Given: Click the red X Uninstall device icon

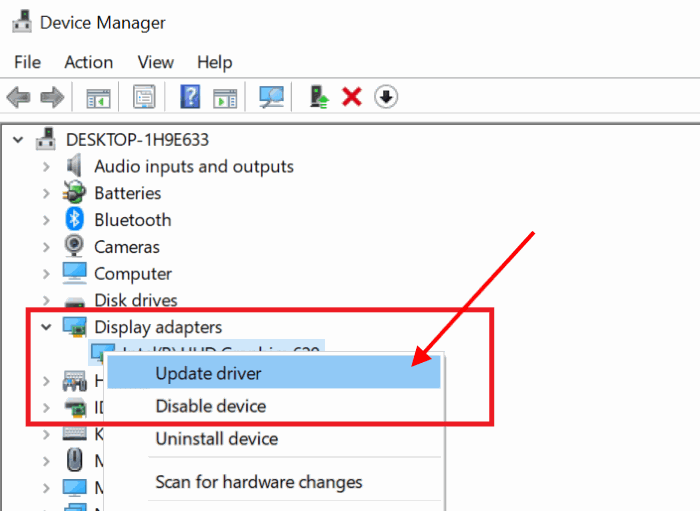Looking at the screenshot, I should tap(352, 97).
